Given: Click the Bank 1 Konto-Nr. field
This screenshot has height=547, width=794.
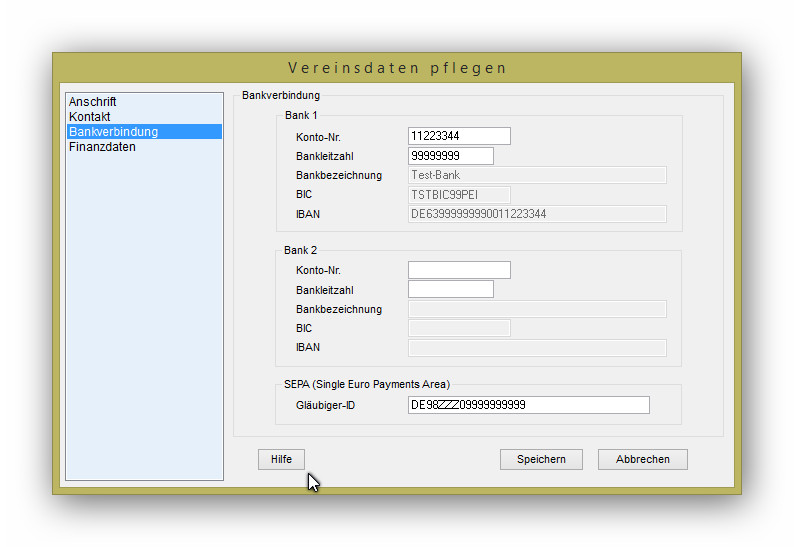Looking at the screenshot, I should pyautogui.click(x=459, y=136).
